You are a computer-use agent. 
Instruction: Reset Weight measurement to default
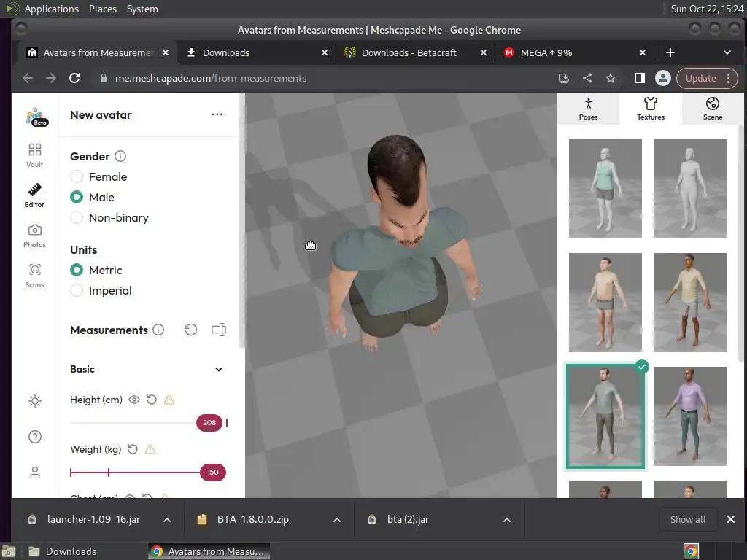coord(133,449)
